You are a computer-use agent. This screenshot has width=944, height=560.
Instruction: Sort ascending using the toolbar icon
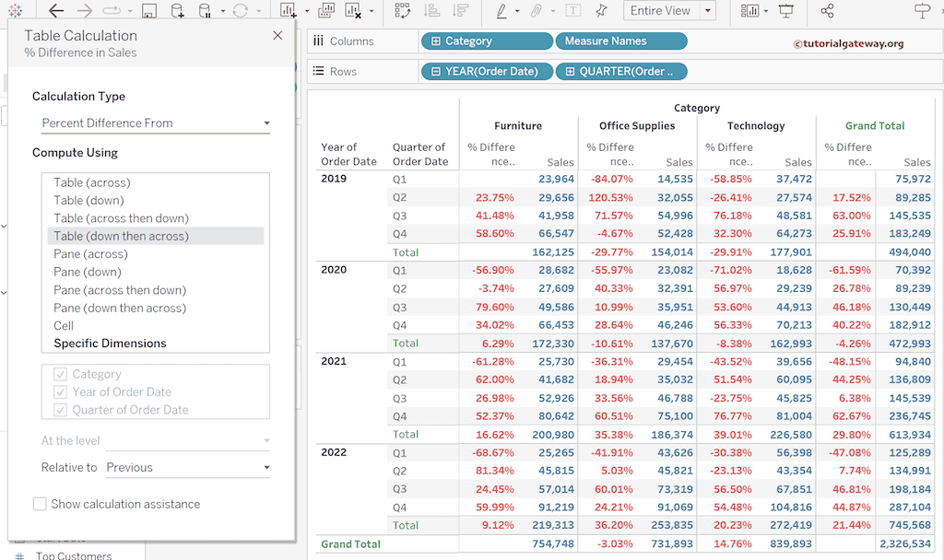[432, 11]
